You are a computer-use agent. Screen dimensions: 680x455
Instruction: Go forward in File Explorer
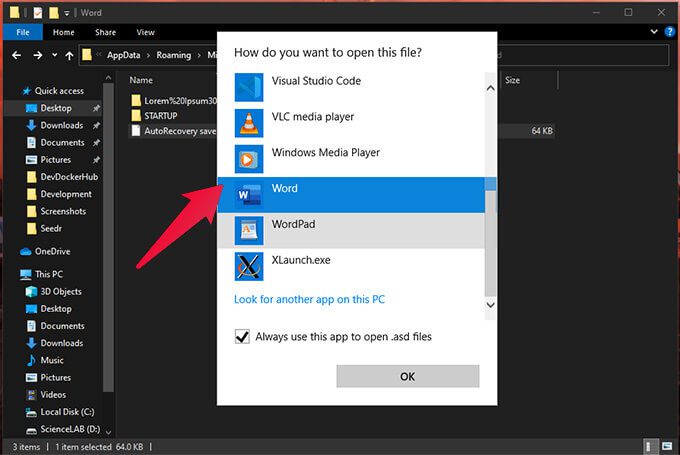[x=38, y=55]
